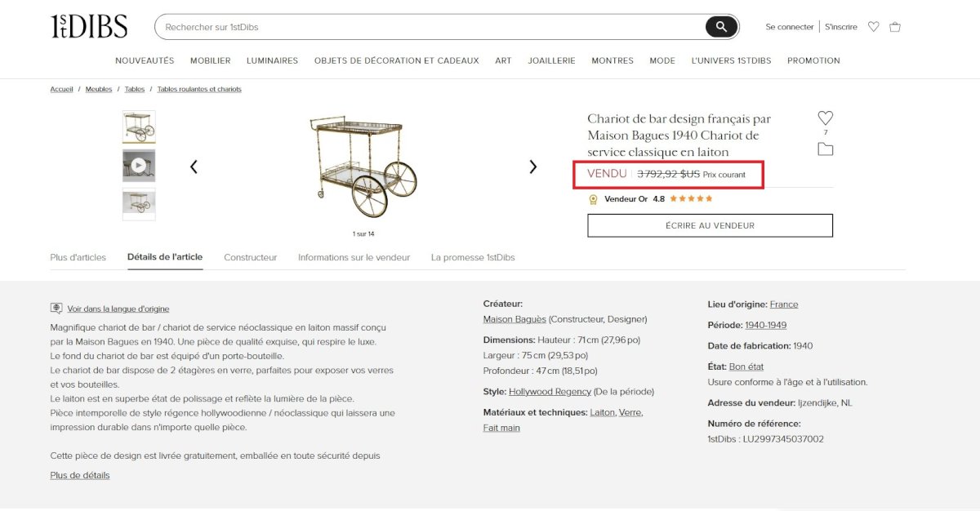Select the third bar cart thumbnail
Image resolution: width=980 pixels, height=511 pixels.
click(139, 204)
